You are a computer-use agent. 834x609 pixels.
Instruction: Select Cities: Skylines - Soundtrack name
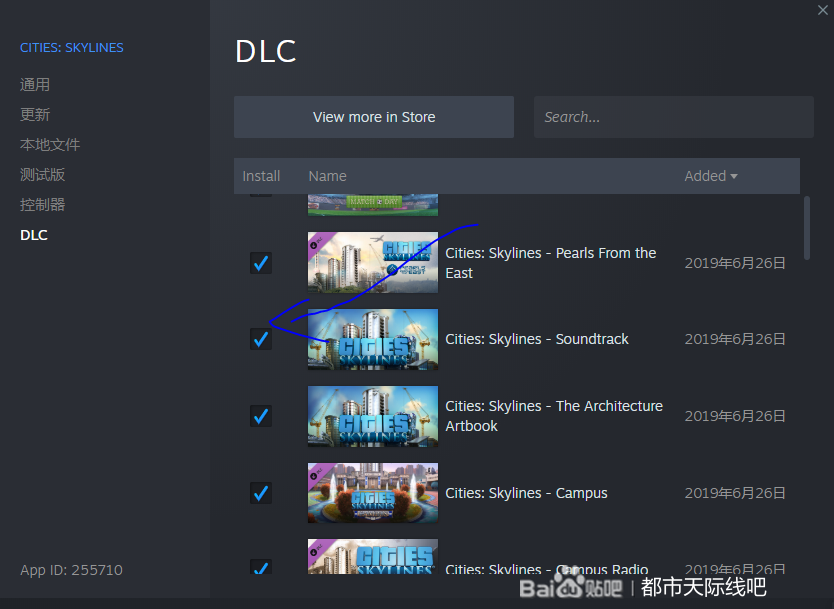(x=537, y=339)
